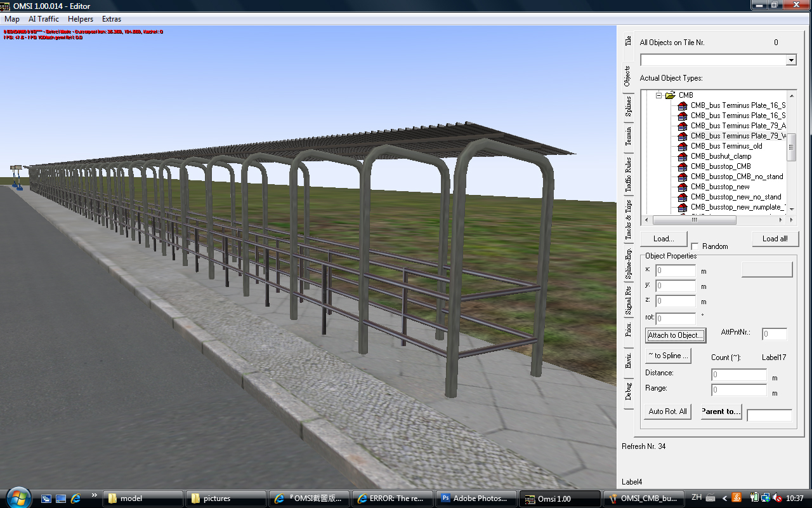The height and width of the screenshot is (508, 812).
Task: Collapse the CMB folder tree node
Action: pyautogui.click(x=658, y=95)
